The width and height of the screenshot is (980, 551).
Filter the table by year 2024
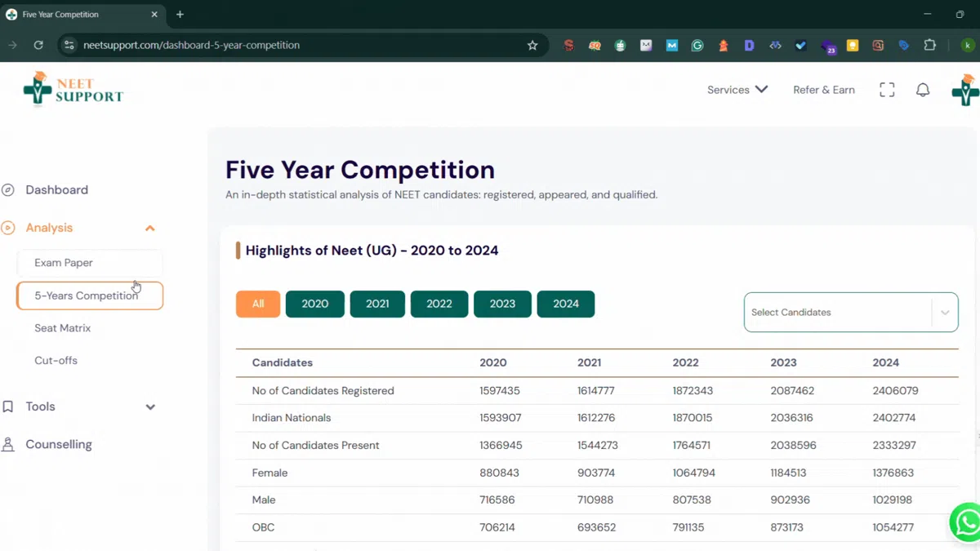pyautogui.click(x=565, y=304)
